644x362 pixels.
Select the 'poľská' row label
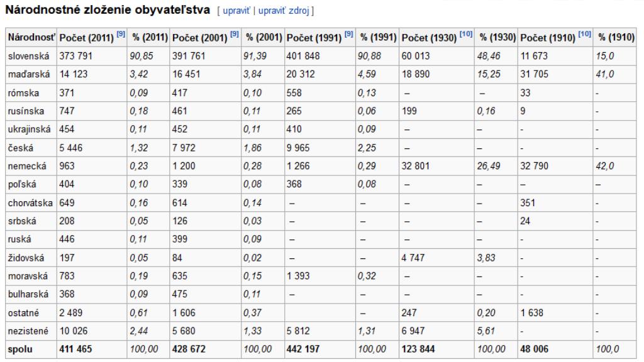[x=22, y=184]
